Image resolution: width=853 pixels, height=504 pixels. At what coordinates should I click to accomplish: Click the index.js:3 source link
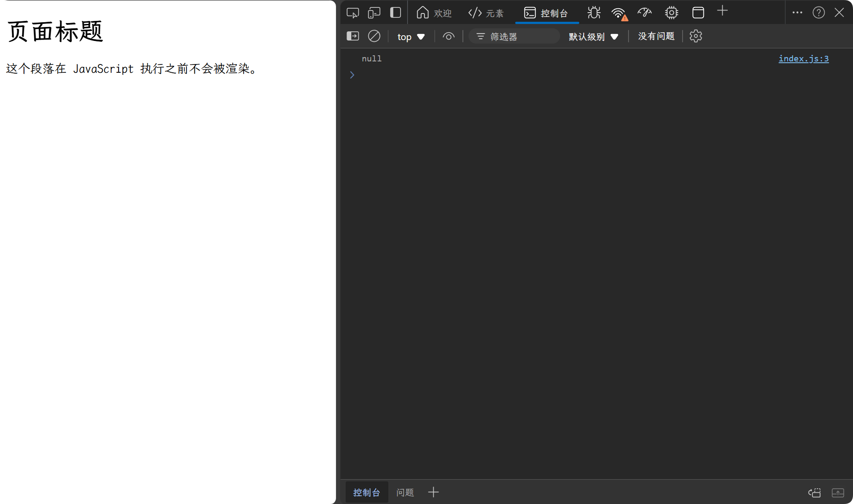click(x=802, y=58)
